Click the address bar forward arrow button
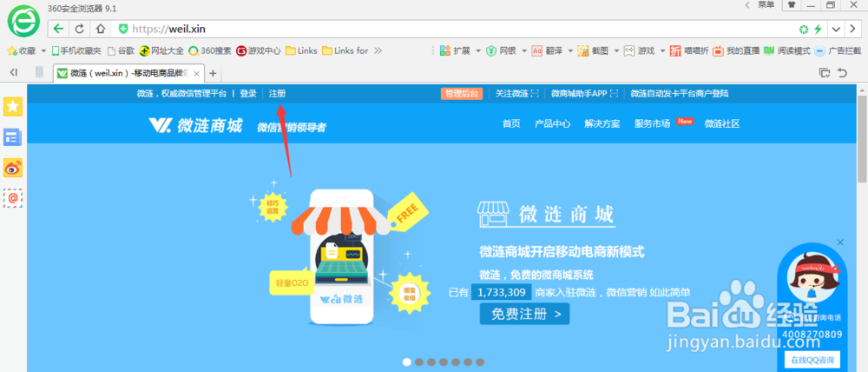The image size is (868, 372). pos(853,29)
